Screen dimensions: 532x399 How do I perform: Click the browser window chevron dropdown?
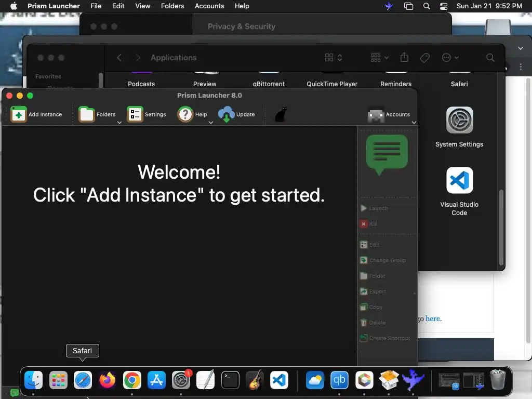[x=521, y=48]
